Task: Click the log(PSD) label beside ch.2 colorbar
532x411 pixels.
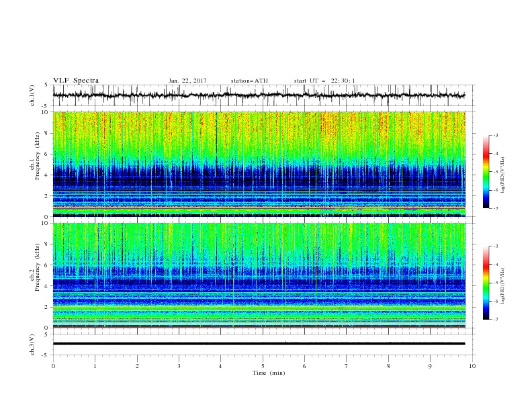Action: (x=503, y=286)
